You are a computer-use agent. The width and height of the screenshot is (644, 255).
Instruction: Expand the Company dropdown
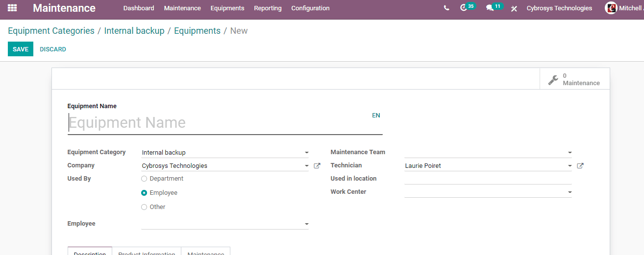pos(306,166)
